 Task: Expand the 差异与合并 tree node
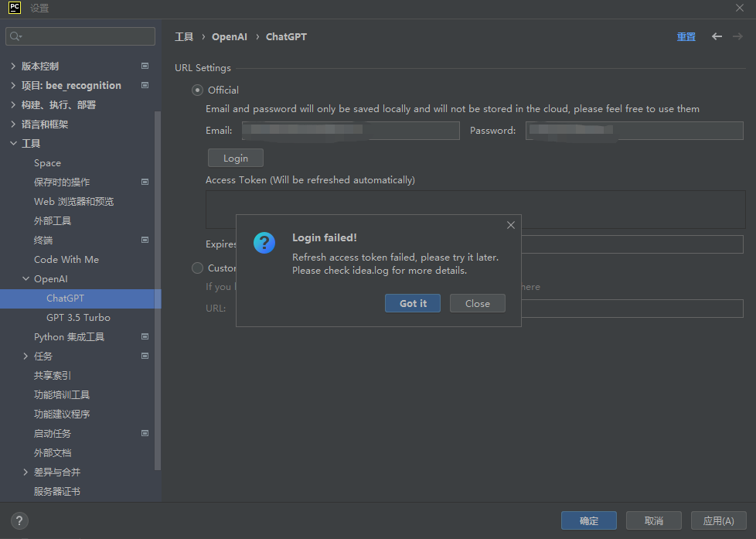[26, 472]
